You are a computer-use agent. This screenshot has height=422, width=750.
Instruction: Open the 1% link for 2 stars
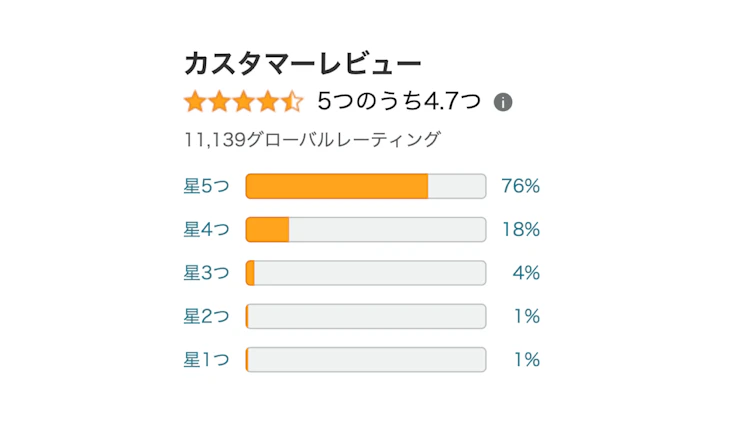(527, 316)
